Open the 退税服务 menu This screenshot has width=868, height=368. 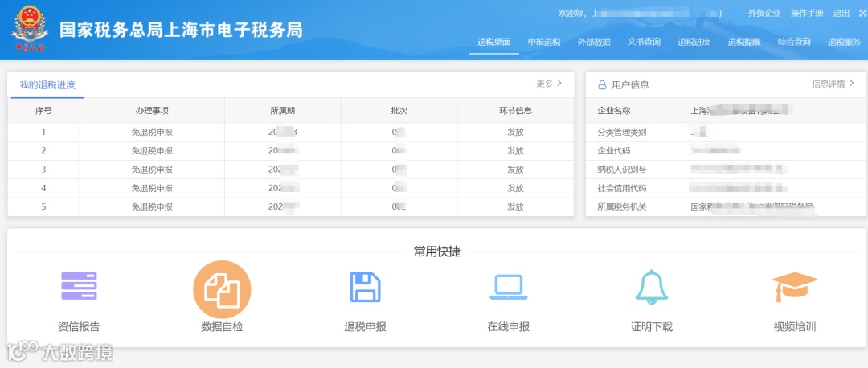click(844, 42)
